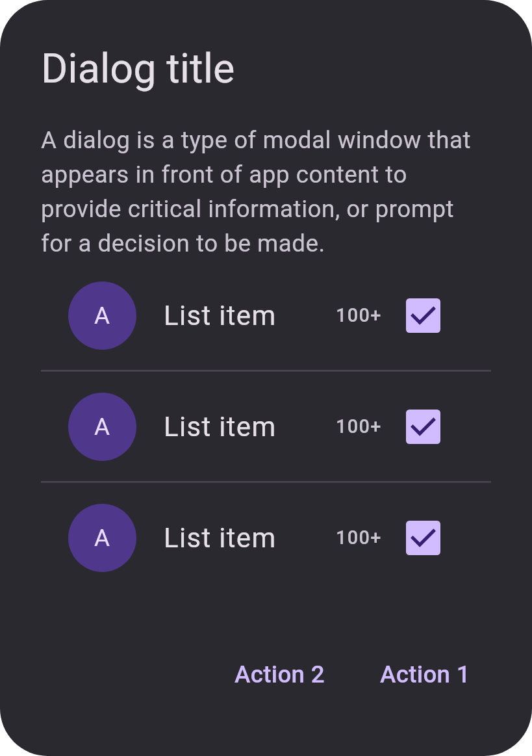Disable the checkbox on the third list item

click(x=423, y=538)
